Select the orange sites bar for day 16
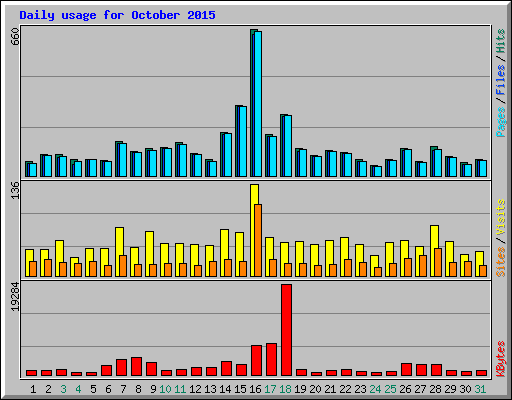 [x=258, y=240]
